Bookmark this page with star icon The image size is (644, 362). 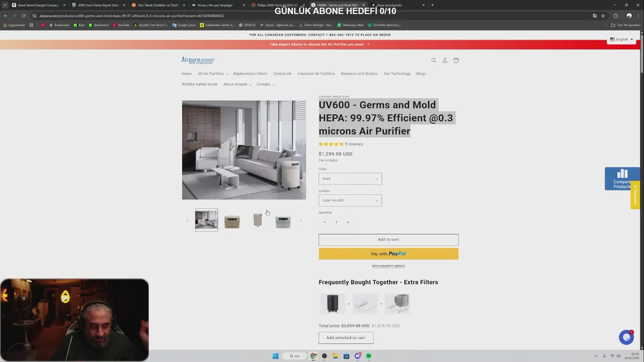click(603, 16)
